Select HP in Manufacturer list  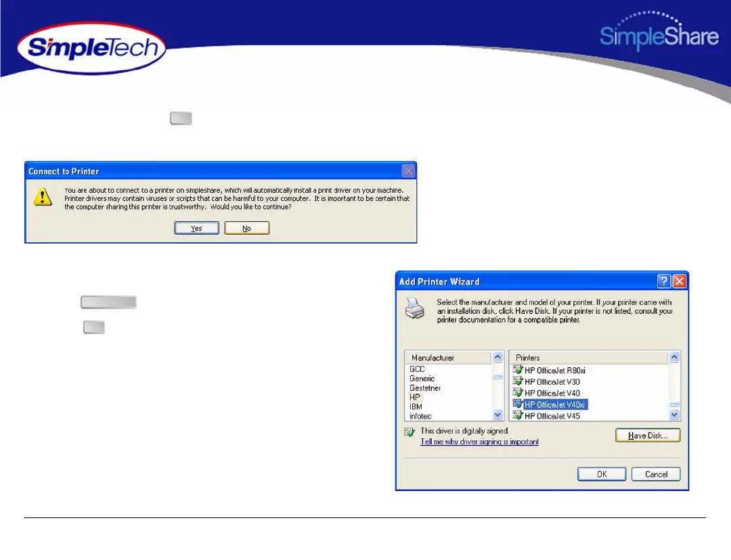click(x=414, y=397)
